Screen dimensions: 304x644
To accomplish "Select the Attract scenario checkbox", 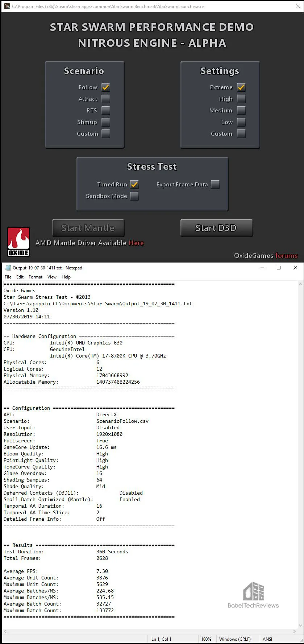I will coord(105,99).
